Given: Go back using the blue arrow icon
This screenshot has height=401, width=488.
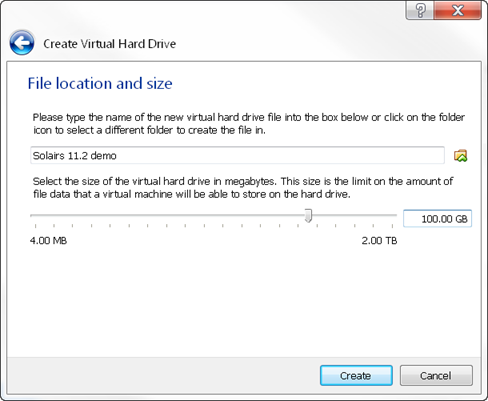Looking at the screenshot, I should tap(22, 43).
